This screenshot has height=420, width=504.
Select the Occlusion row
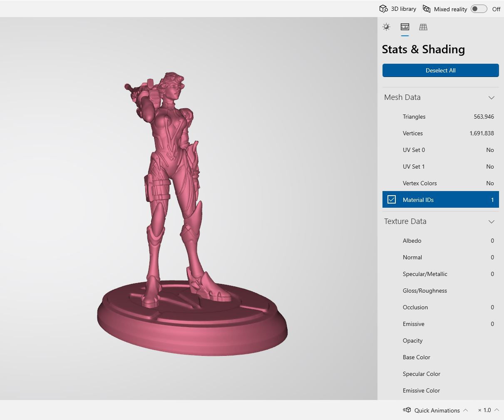tap(440, 307)
